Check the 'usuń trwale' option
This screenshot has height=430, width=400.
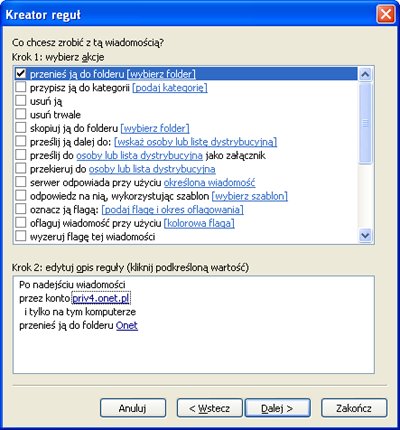click(x=21, y=114)
